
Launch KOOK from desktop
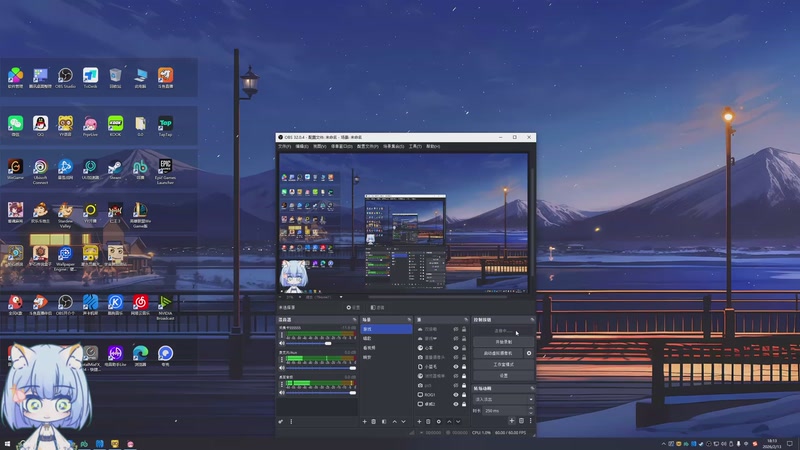[115, 126]
